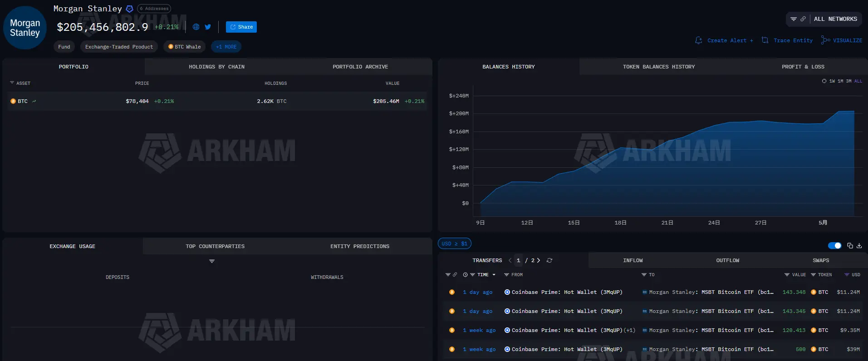Select the 1W chart time range
Viewport: 868px width, 361px height.
click(x=832, y=81)
